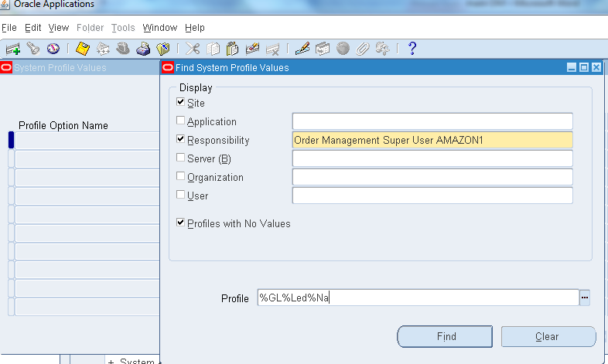Image resolution: width=608 pixels, height=364 pixels.
Task: Open the View menu
Action: coord(59,28)
